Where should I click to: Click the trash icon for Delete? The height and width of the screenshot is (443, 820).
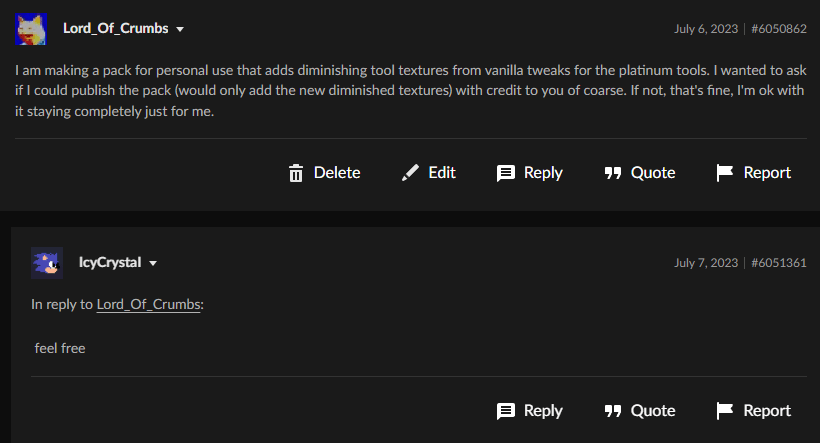(x=296, y=173)
